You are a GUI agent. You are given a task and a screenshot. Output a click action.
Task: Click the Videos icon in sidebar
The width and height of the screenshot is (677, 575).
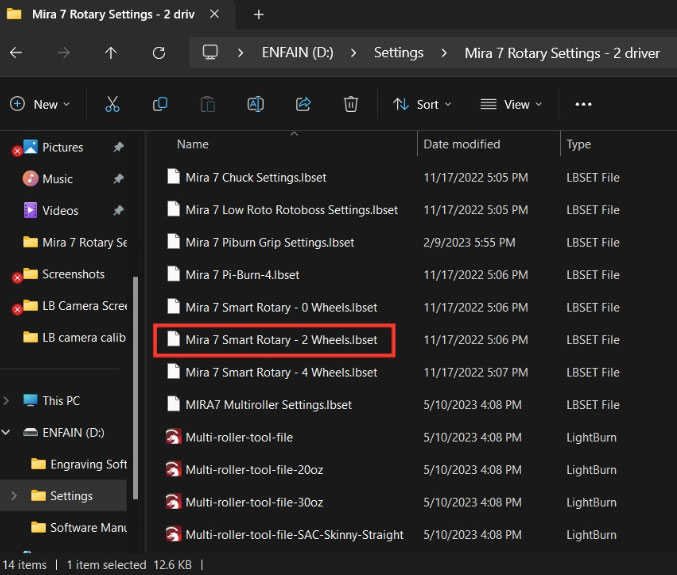tap(30, 210)
